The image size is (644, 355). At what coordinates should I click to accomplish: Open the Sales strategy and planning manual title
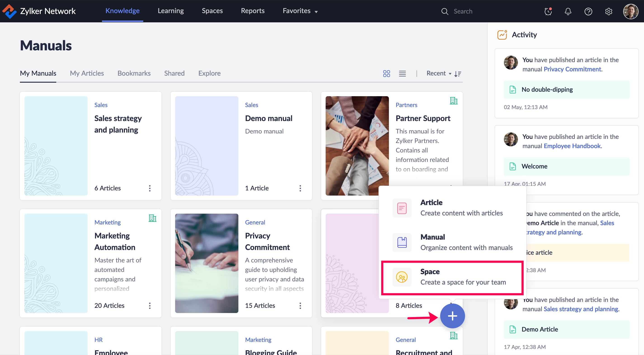(x=118, y=124)
